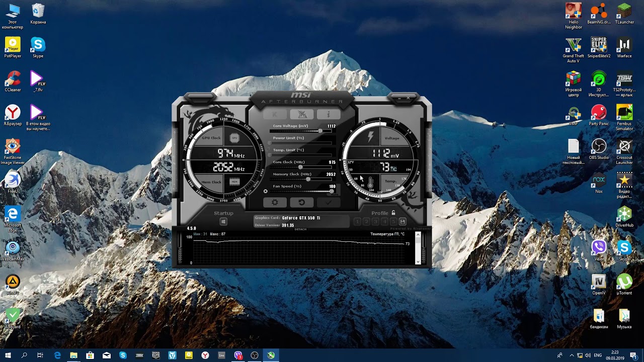Click the Kombustor K button
The image size is (644, 362).
(275, 115)
